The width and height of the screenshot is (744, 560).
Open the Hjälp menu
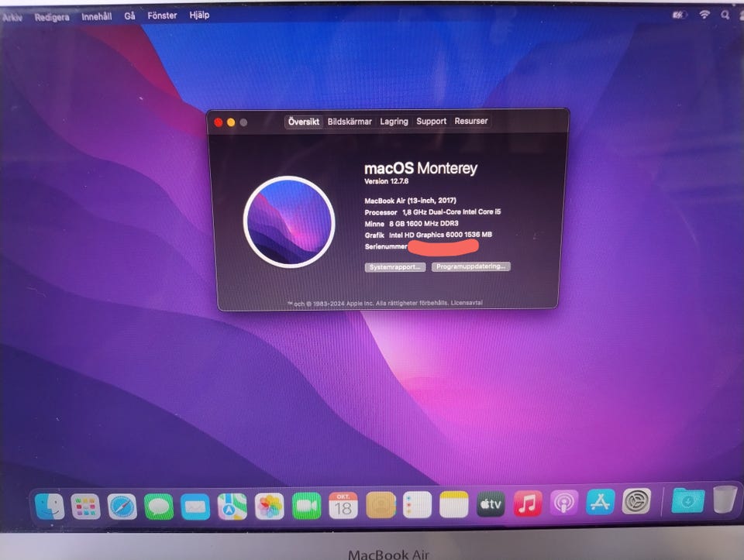click(199, 15)
